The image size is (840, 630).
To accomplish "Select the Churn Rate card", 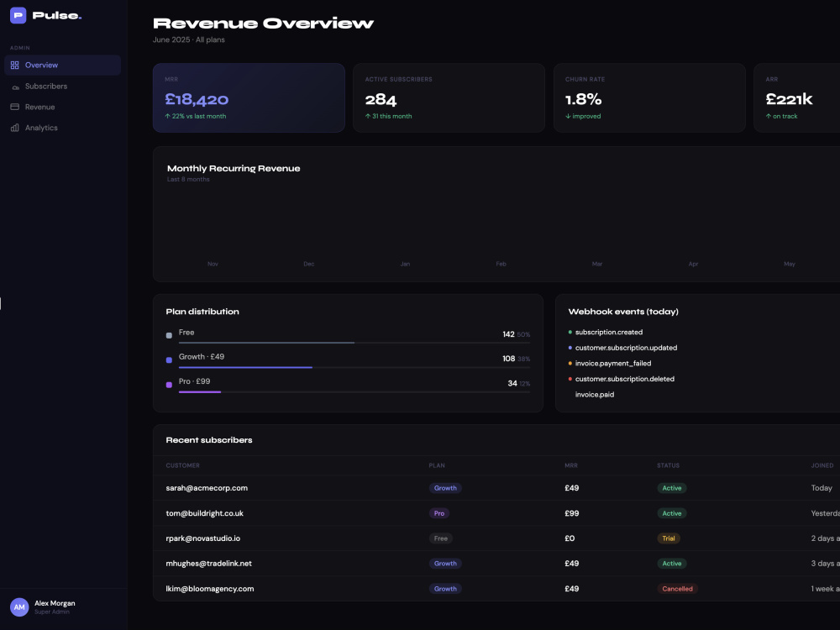I will (x=649, y=98).
